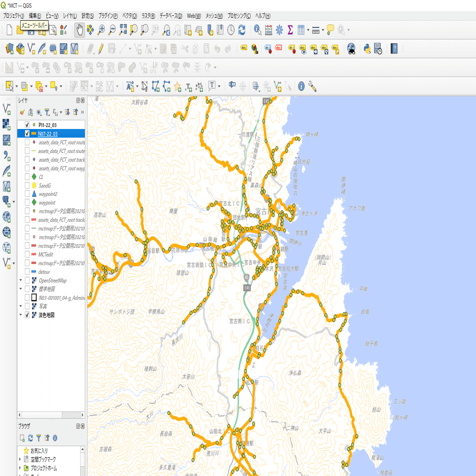Open the ヘルプ menu
476x476 pixels.
pyautogui.click(x=263, y=16)
